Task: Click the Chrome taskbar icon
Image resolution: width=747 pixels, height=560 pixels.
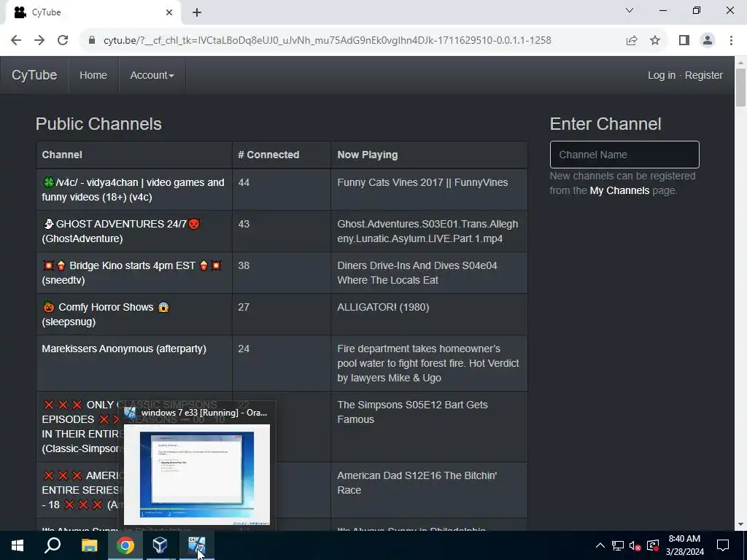Action: (125, 545)
